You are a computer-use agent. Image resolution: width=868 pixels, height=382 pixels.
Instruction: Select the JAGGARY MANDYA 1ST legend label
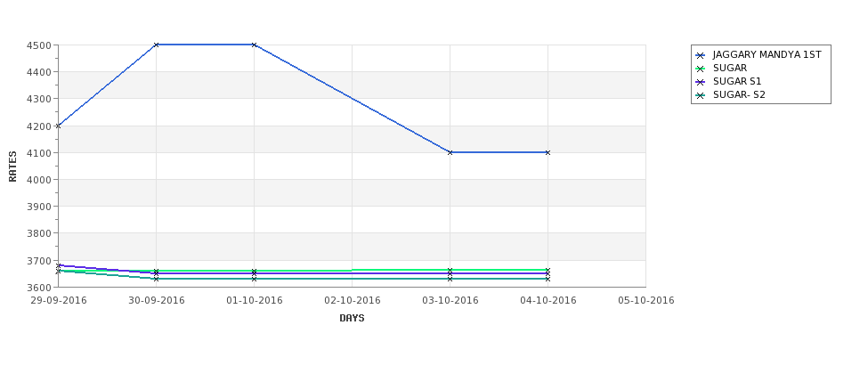tap(767, 55)
